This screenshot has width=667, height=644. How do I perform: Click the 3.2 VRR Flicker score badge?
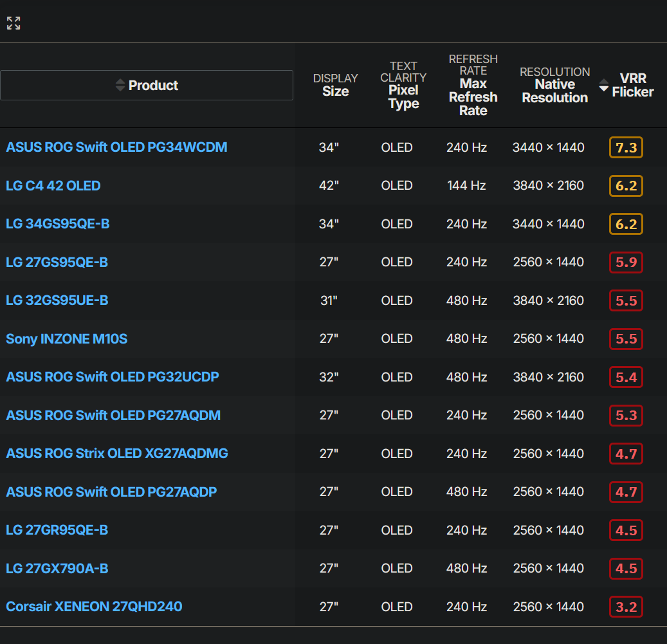point(626,607)
